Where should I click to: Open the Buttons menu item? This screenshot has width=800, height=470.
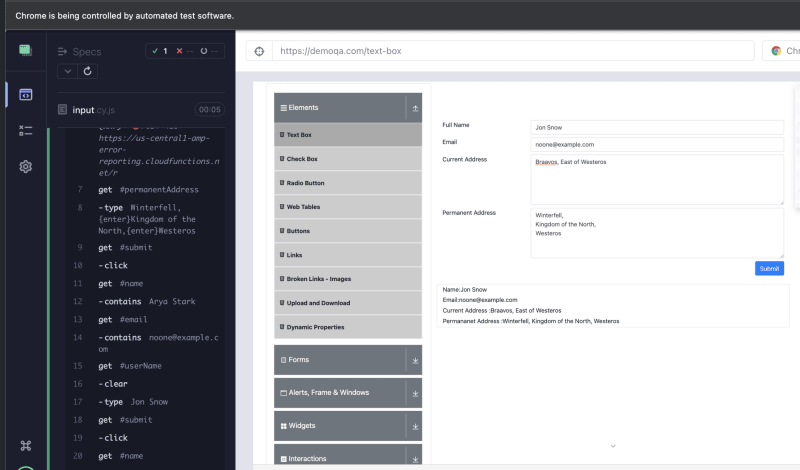tap(348, 231)
